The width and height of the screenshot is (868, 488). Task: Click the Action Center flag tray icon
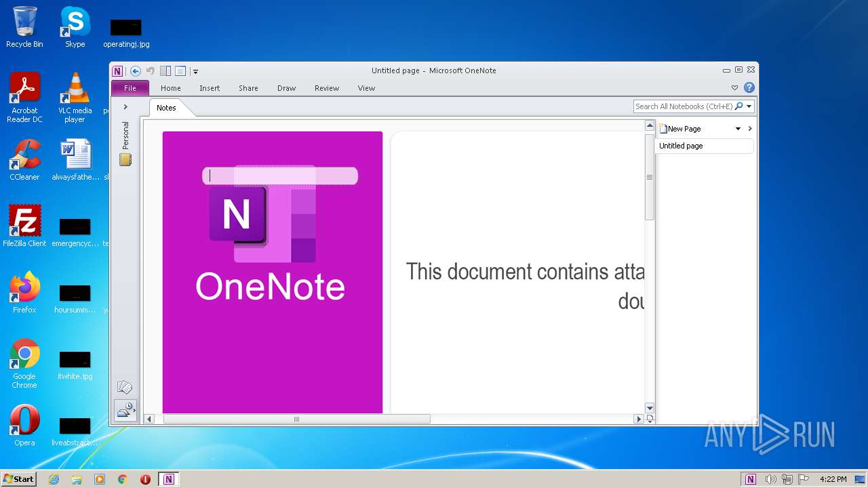coord(804,479)
